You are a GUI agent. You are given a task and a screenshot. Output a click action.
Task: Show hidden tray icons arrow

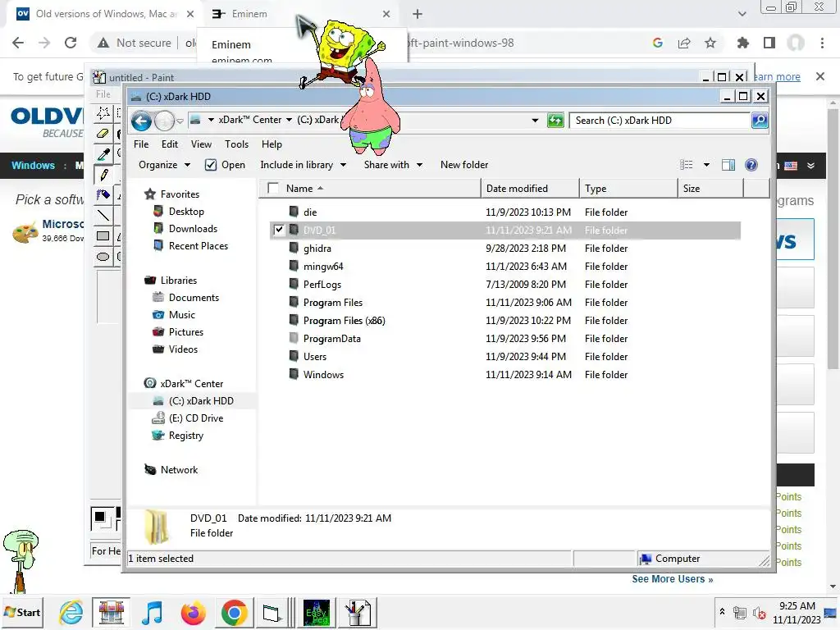point(722,612)
